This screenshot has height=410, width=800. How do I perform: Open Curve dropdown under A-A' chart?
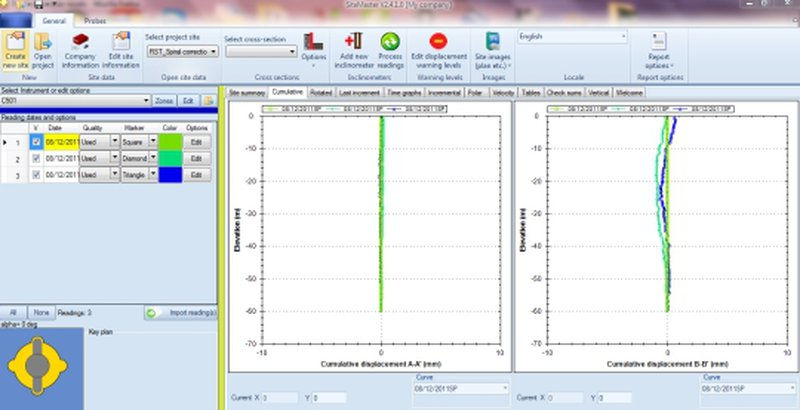pyautogui.click(x=461, y=389)
